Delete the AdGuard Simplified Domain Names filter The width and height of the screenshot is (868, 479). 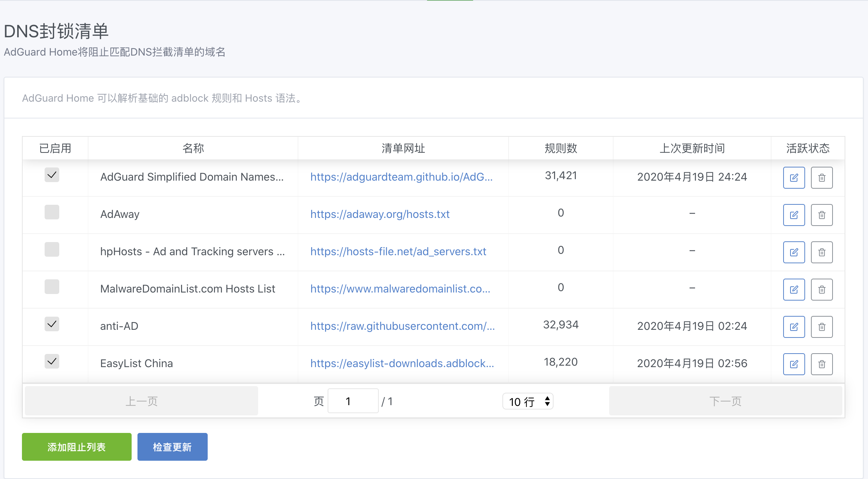click(x=822, y=178)
